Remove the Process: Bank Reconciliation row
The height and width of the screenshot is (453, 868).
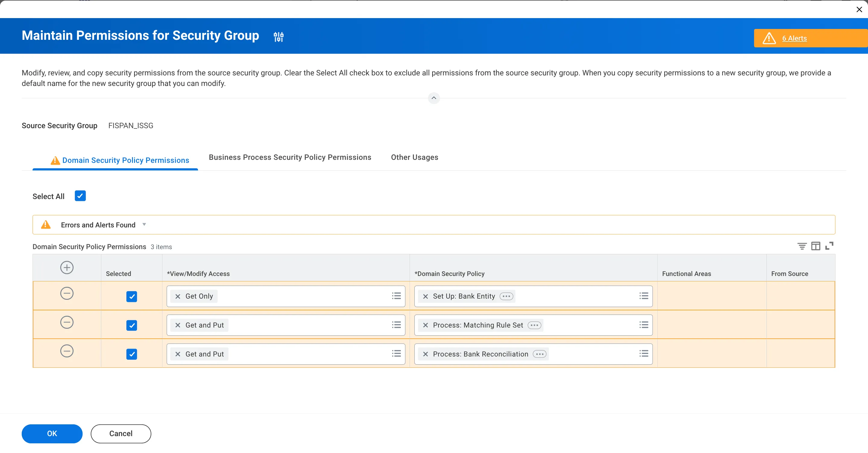pyautogui.click(x=67, y=351)
